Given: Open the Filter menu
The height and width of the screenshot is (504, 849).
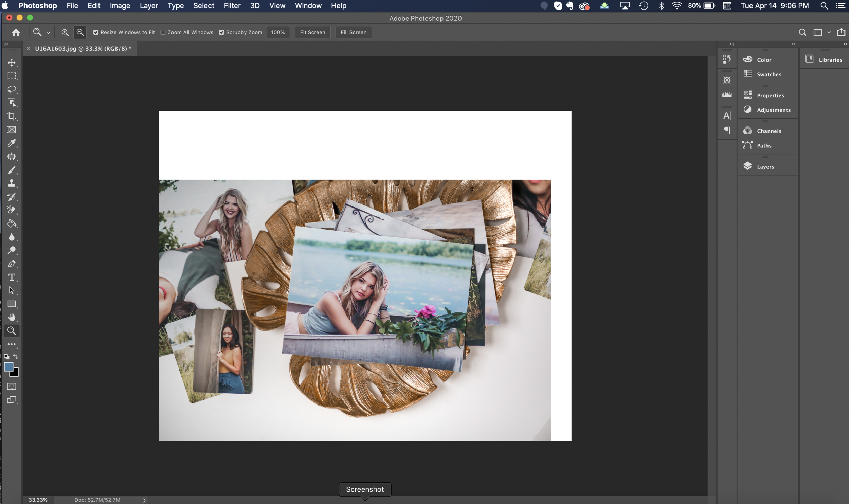Looking at the screenshot, I should pyautogui.click(x=232, y=6).
